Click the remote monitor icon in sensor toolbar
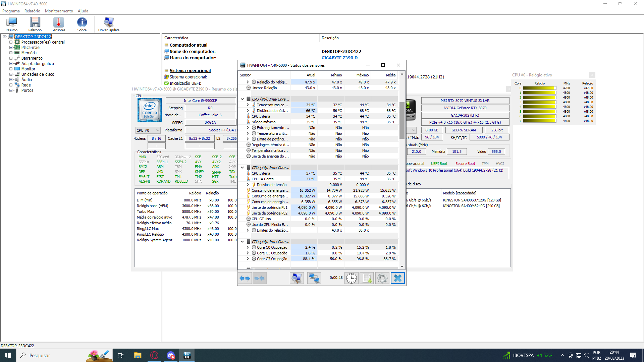 point(297,278)
